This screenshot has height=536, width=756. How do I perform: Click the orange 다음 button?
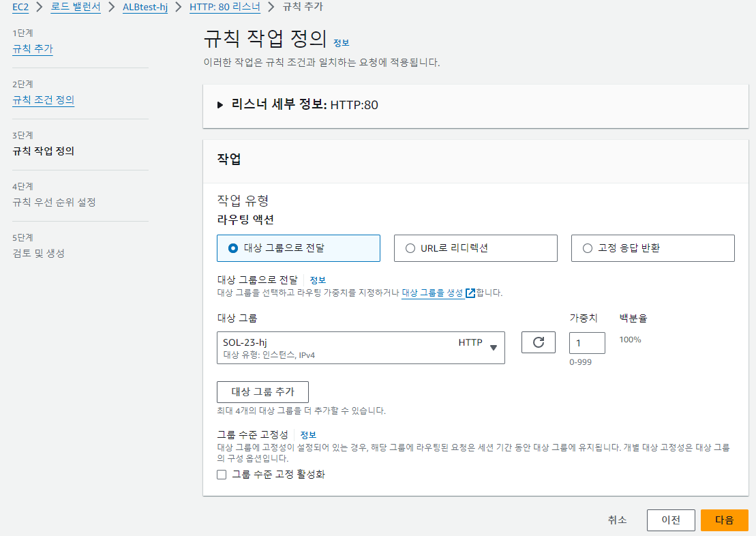click(724, 520)
